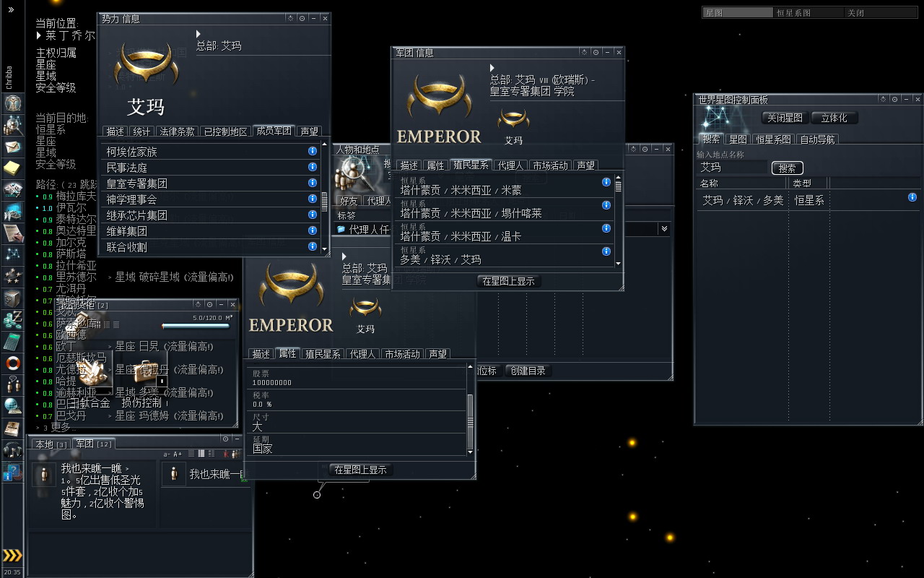This screenshot has height=578, width=924.
Task: Open the calculator icon in sidebar
Action: click(x=12, y=342)
